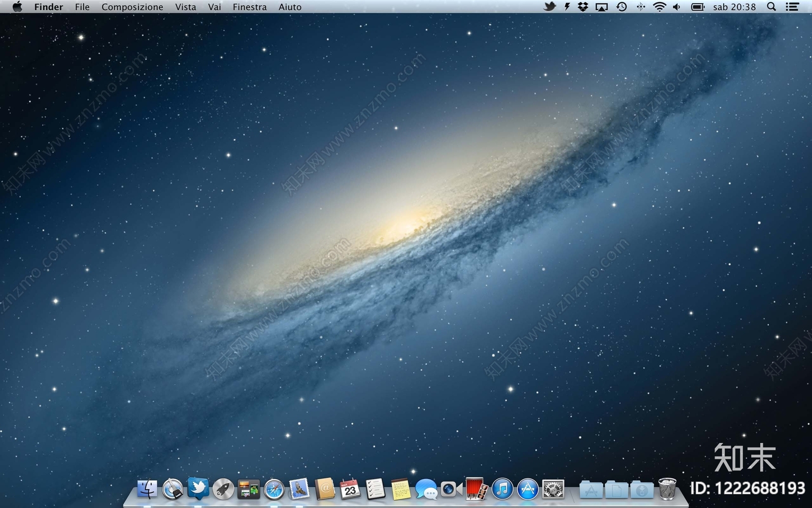The width and height of the screenshot is (812, 508).
Task: Open Mail stamp icon in Dock
Action: (x=299, y=489)
